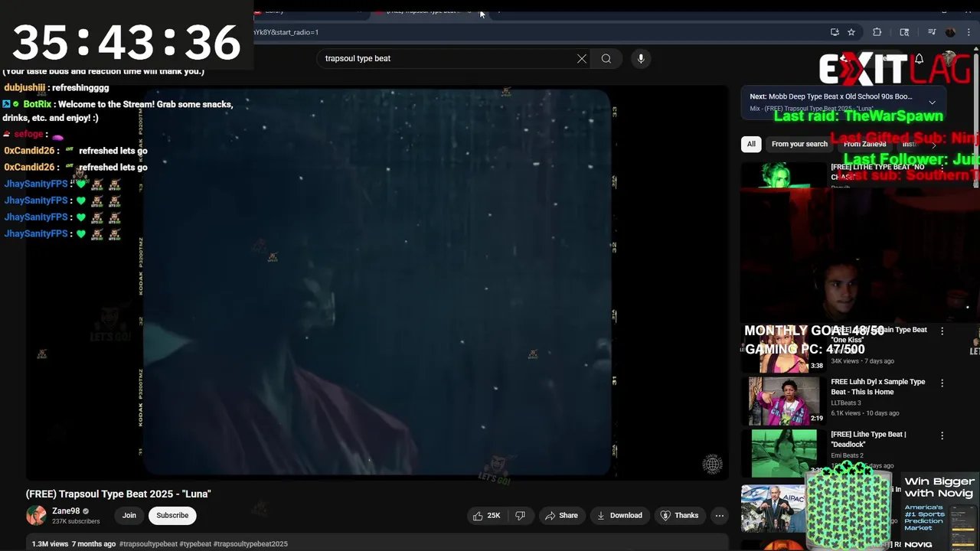Image resolution: width=980 pixels, height=551 pixels.
Task: Open "FREE Luhh Dyl x Sample Type Beat" title
Action: point(878,386)
